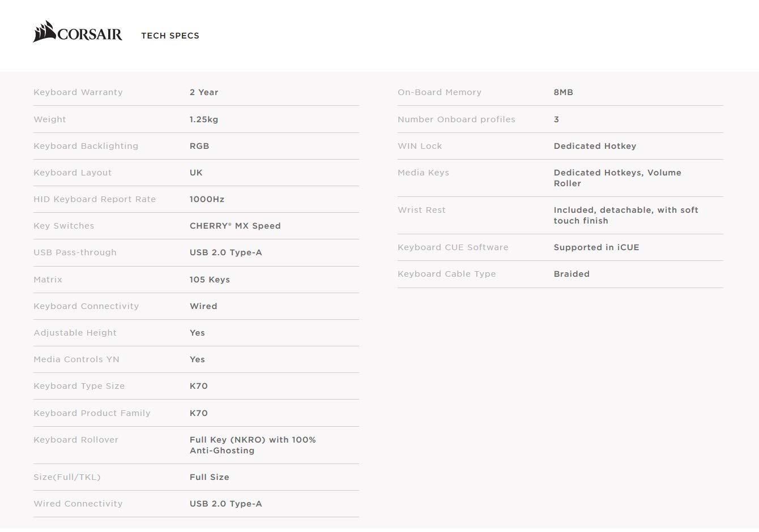Screen dimensions: 759x532
Task: Click the 'Wired' connectivity value
Action: tap(203, 306)
